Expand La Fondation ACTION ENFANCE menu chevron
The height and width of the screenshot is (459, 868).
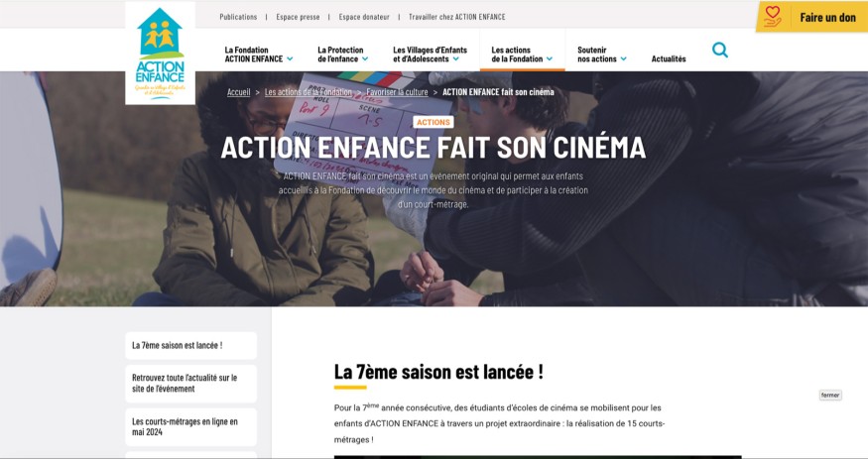click(290, 58)
